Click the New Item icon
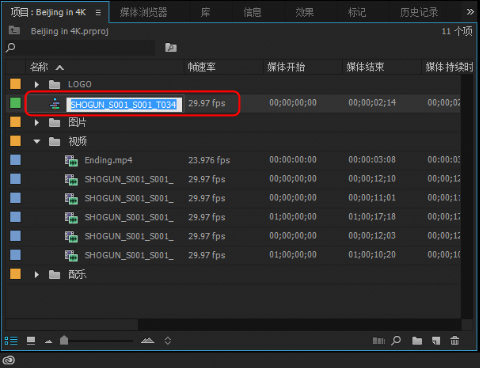This screenshot has width=480, height=368. 436,341
